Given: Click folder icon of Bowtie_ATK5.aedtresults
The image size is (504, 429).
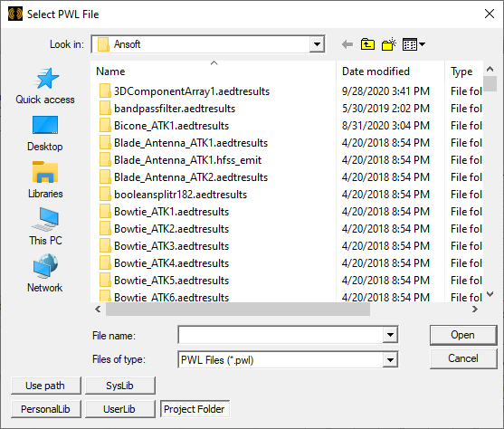Looking at the screenshot, I should tap(105, 281).
